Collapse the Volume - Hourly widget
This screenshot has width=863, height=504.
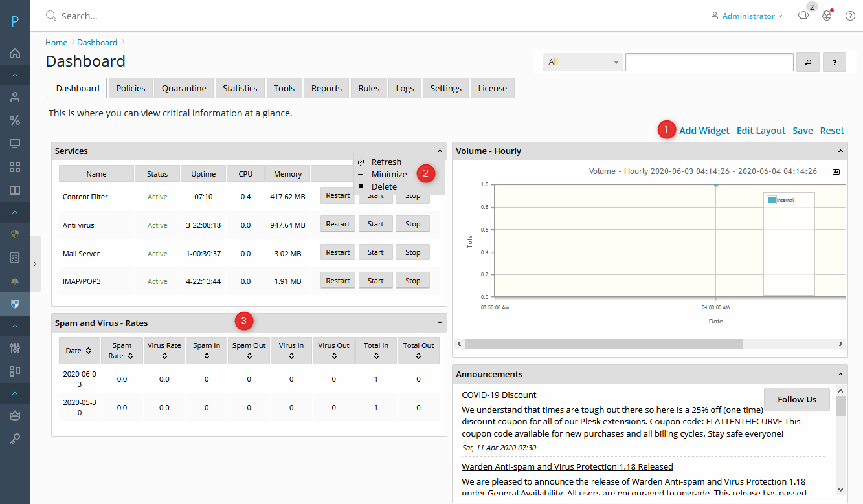[x=840, y=151]
